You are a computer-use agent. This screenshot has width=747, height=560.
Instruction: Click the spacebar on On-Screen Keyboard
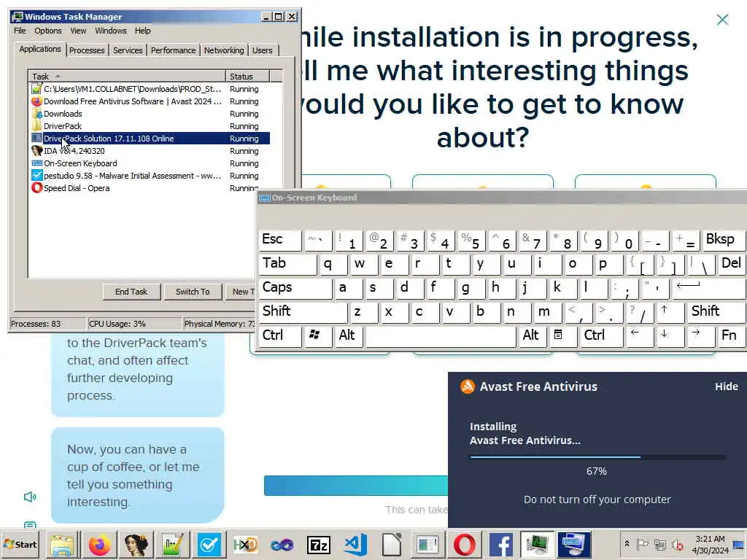(441, 336)
